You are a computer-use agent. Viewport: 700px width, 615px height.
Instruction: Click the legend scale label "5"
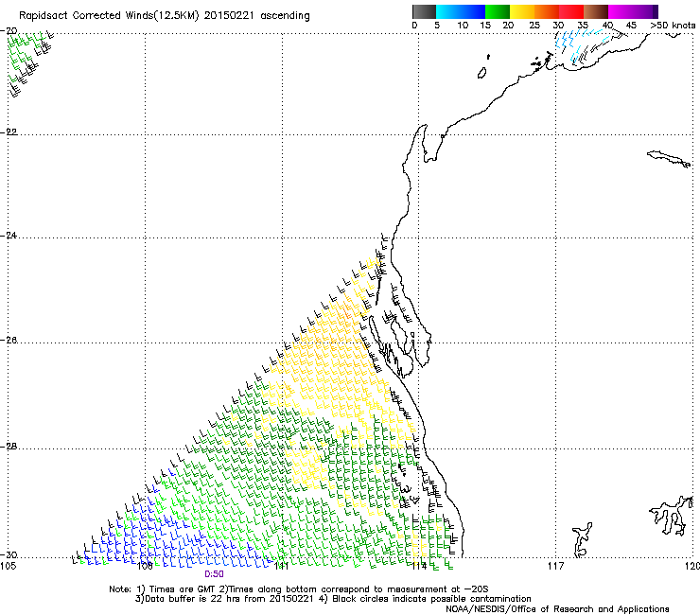click(x=437, y=26)
